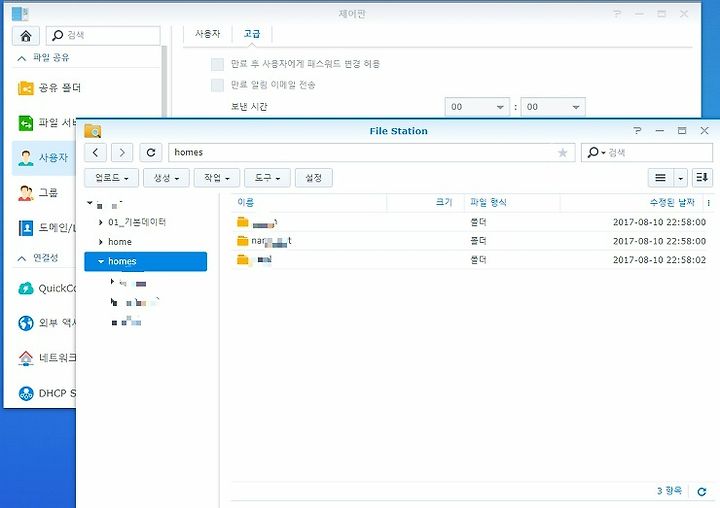Screen dimensions: 720x508
Task: Collapse File Sharing section in Control Panel
Action: pyautogui.click(x=22, y=58)
